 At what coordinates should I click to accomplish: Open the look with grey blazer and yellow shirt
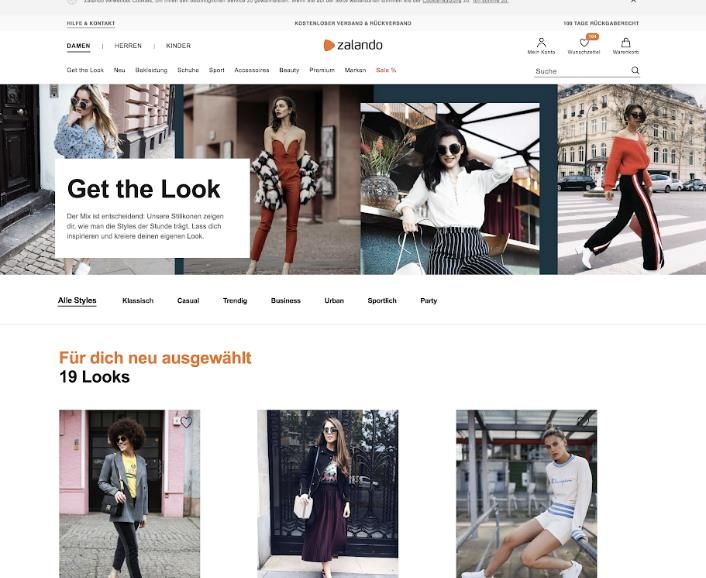click(130, 493)
